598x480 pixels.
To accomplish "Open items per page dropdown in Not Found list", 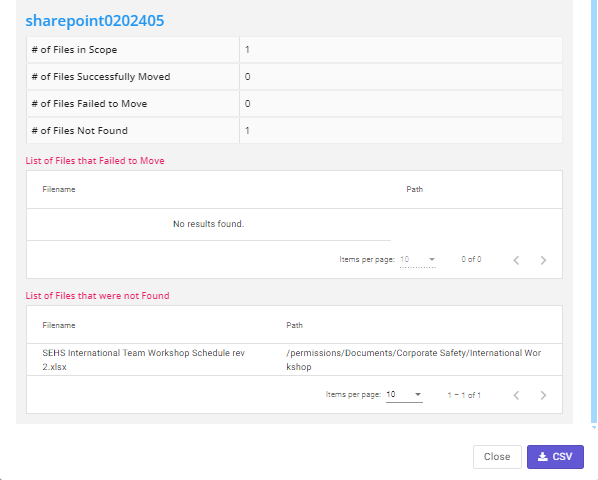I will 404,395.
